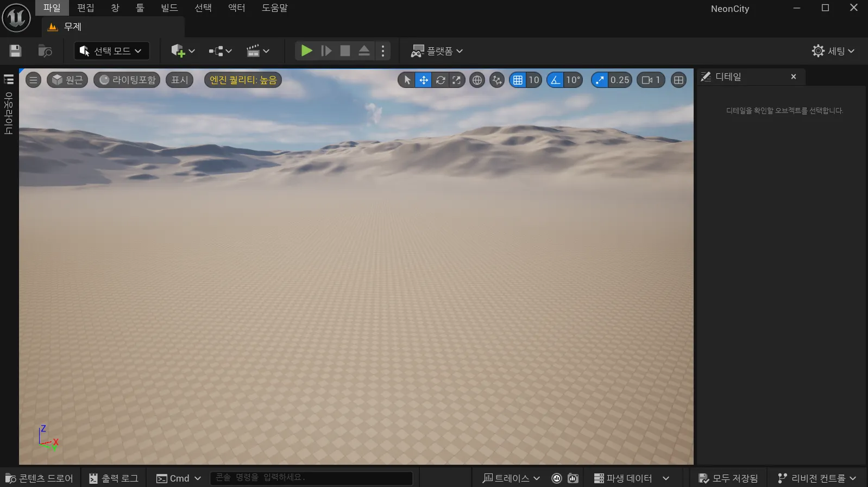Toggle rotation angle snapping icon
This screenshot has height=487, width=868.
pyautogui.click(x=555, y=80)
